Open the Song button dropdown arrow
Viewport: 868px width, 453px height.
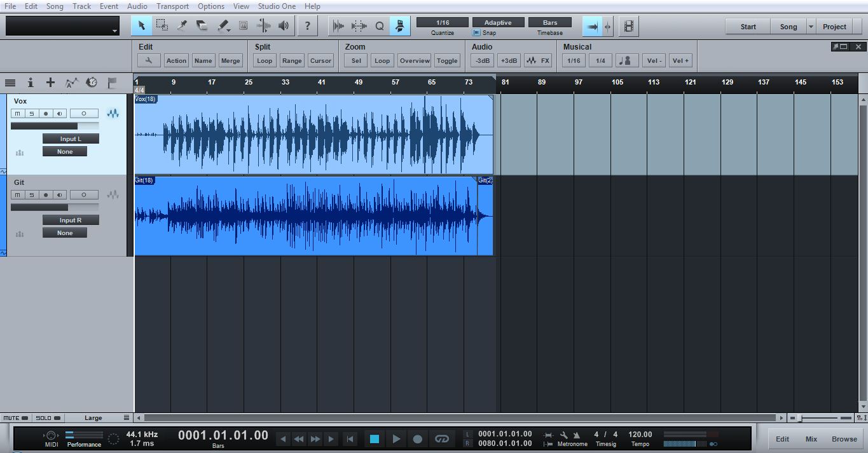click(x=811, y=27)
